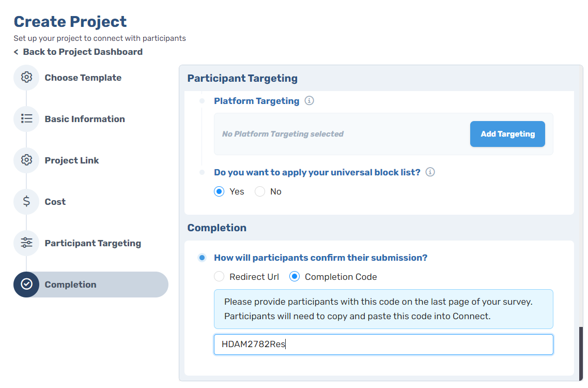Viewport: 588px width, 388px height.
Task: Open the universal block list info icon
Action: pos(430,172)
